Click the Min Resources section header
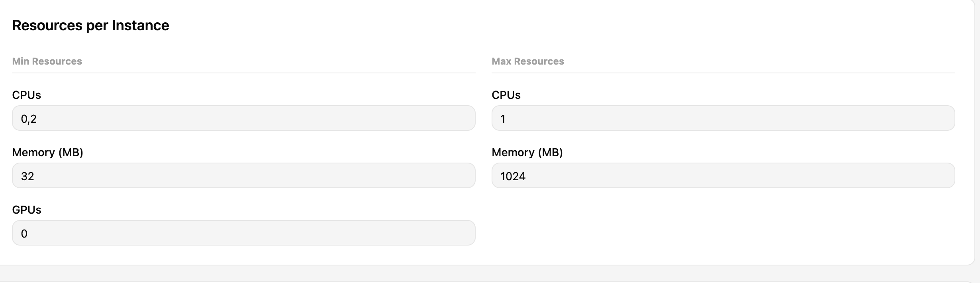Image resolution: width=980 pixels, height=283 pixels. point(47,61)
